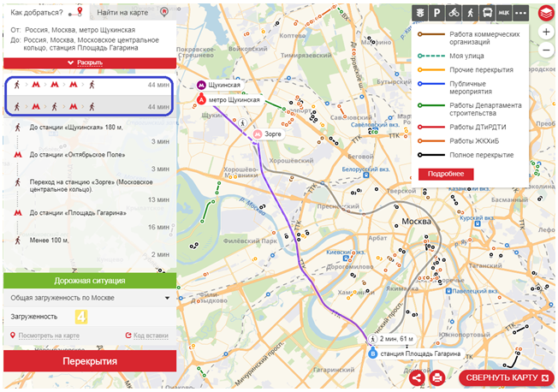The width and height of the screenshot is (558, 392).
Task: Click step Переход на станцию «Зорге»
Action: coord(91,186)
